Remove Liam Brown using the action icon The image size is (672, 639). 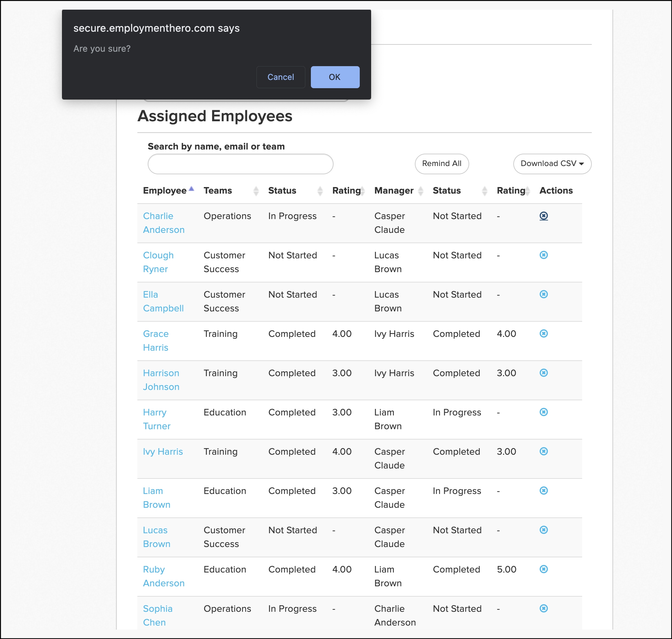pos(544,491)
